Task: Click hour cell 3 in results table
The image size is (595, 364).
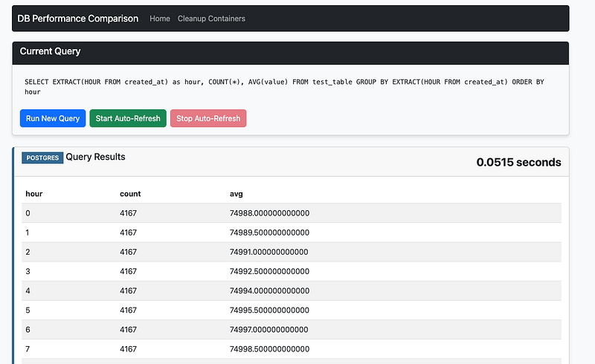Action: click(x=28, y=271)
